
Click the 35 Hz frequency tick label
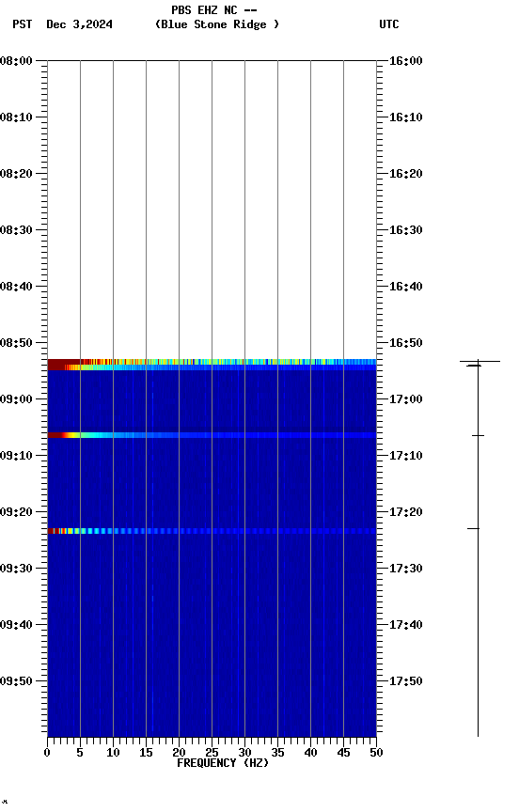277,753
